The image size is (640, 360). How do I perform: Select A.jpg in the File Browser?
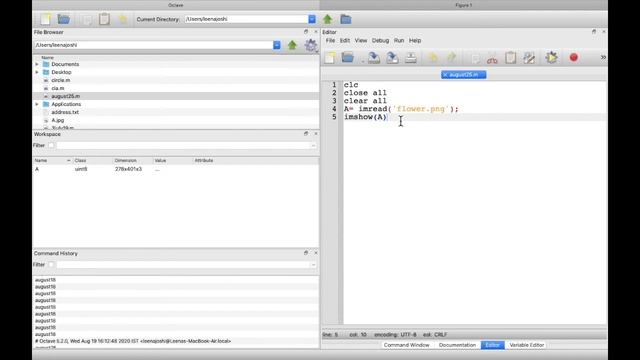point(58,120)
